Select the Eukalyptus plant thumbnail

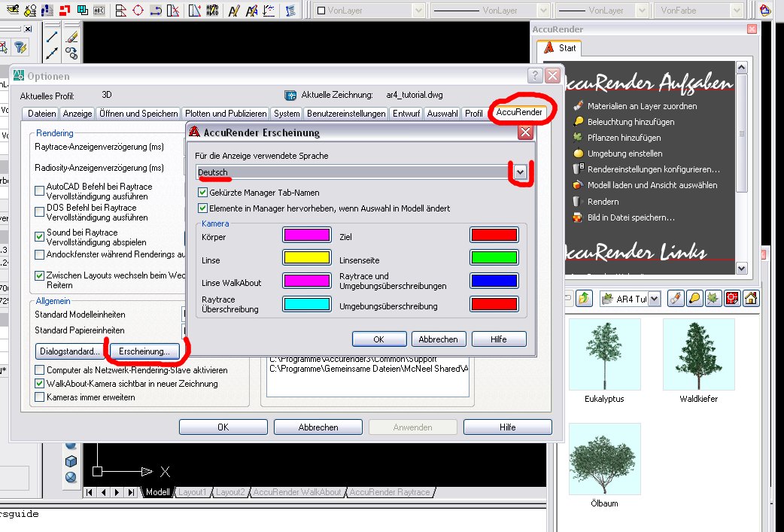[x=604, y=354]
